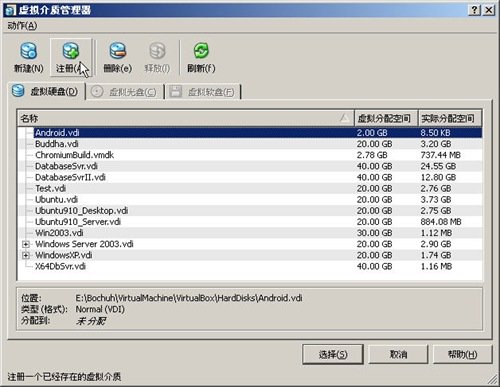Select the X64DbSvr.vdi disk entry
500x387 pixels.
pos(60,266)
